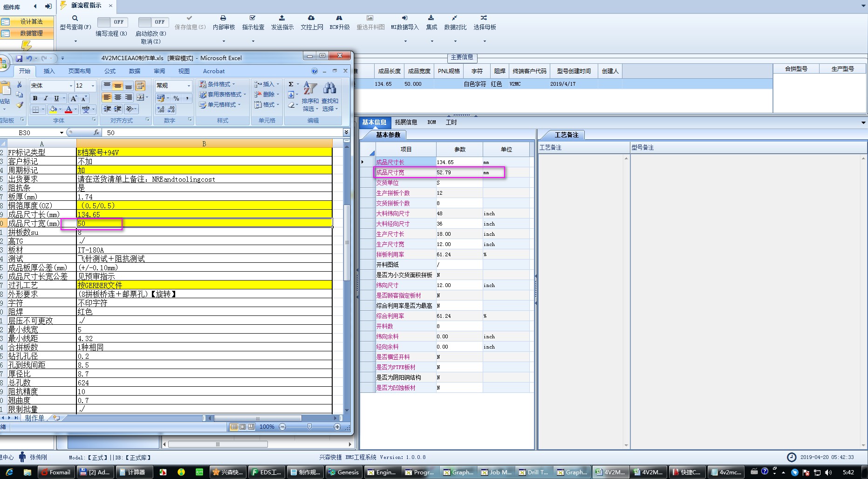The height and width of the screenshot is (479, 868).
Task: Click the 集成 download icon
Action: (x=431, y=18)
